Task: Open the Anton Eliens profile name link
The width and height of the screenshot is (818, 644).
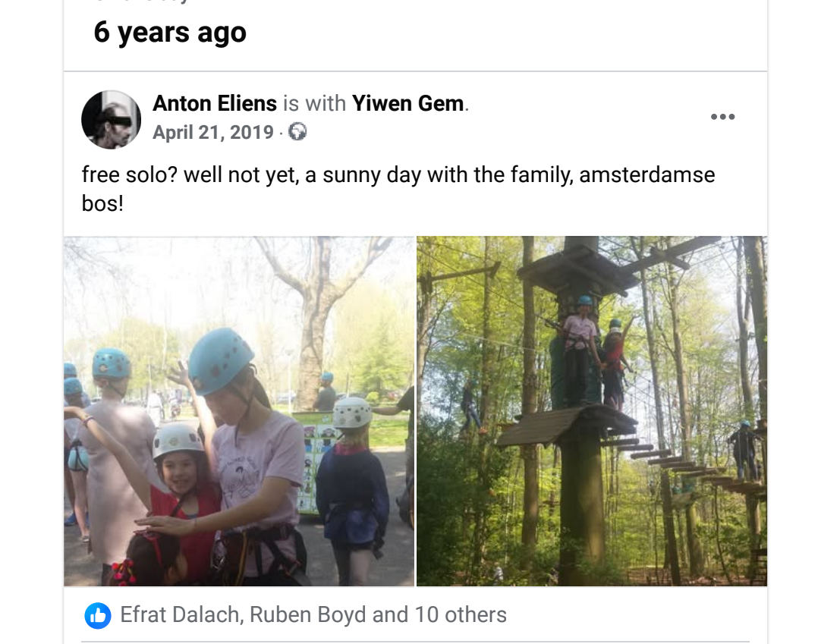Action: [x=215, y=103]
